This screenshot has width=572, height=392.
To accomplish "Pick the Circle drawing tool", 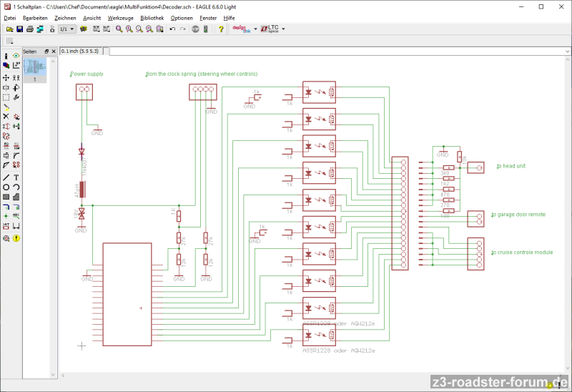I will tap(6, 187).
